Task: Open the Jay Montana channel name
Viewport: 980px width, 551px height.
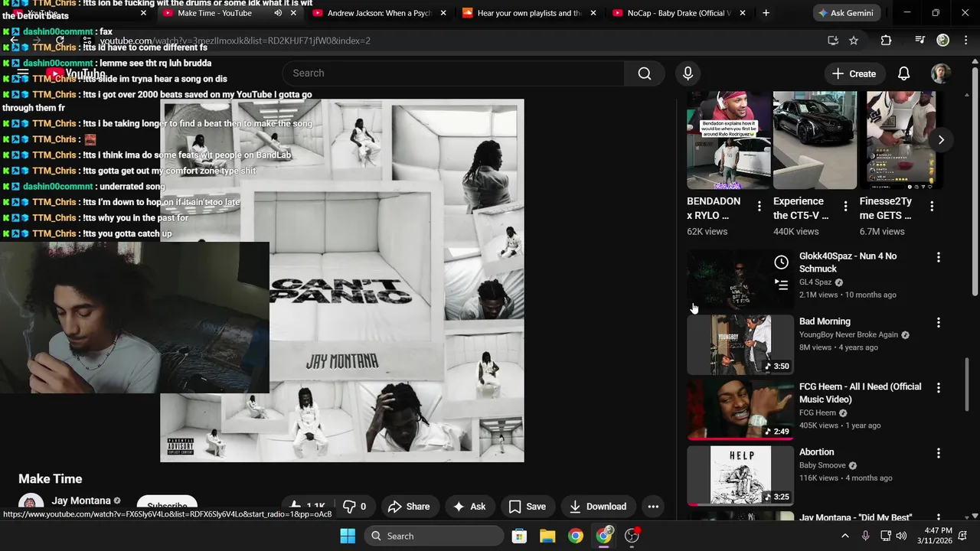Action: [x=81, y=500]
